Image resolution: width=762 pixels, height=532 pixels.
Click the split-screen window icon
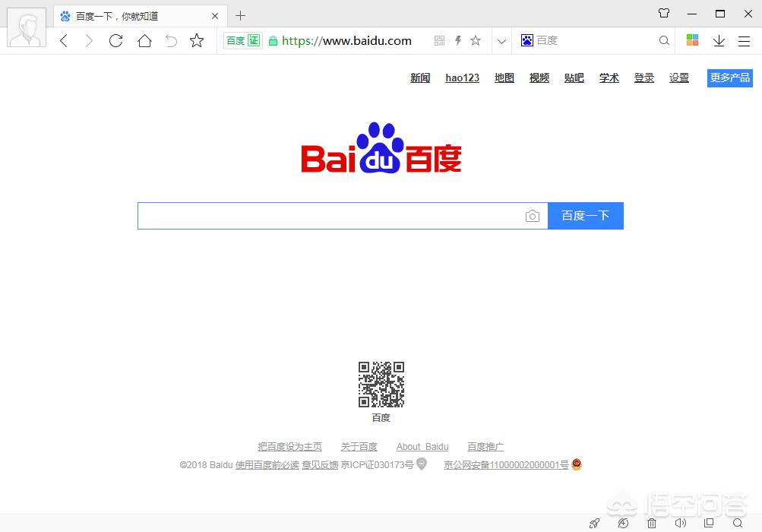click(709, 524)
